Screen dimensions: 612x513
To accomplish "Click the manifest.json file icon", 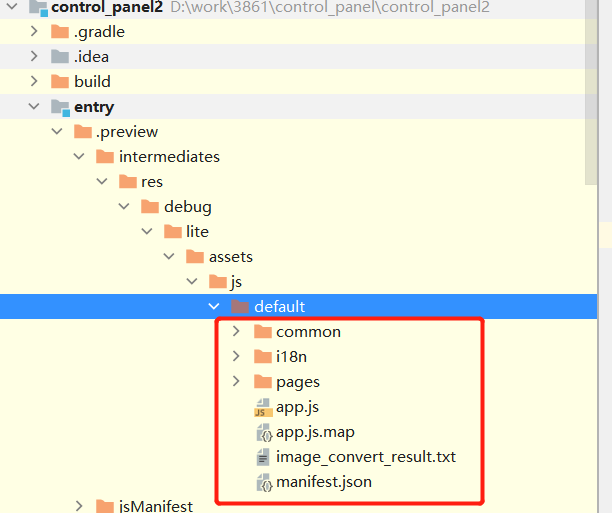I will 264,483.
